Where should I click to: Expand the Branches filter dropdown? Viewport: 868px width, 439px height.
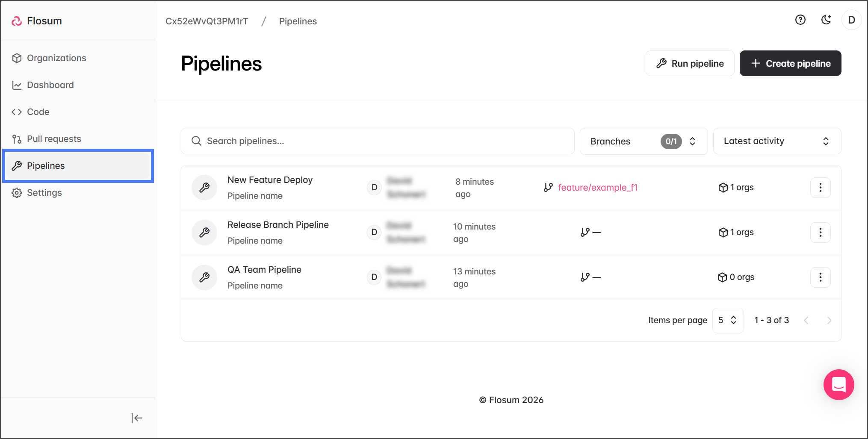pos(644,141)
